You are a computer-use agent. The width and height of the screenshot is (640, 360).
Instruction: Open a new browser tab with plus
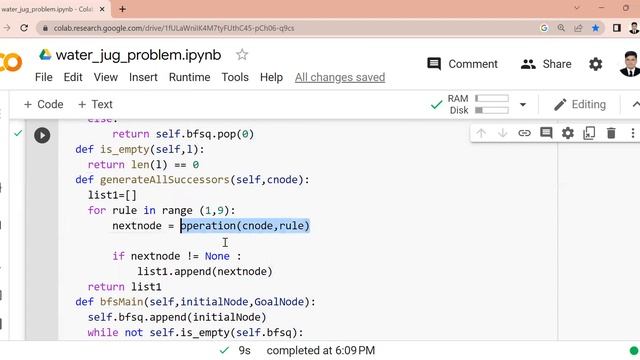pyautogui.click(x=122, y=9)
